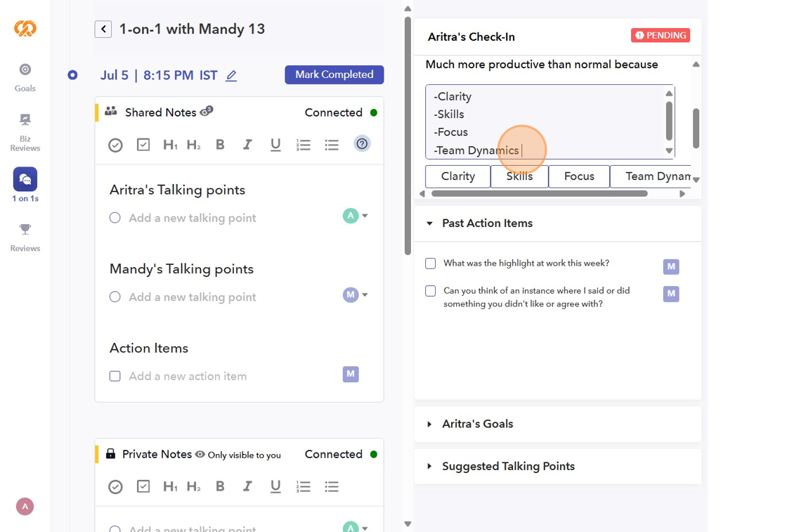
Task: Toggle underline in Shared Notes toolbar
Action: 275,145
